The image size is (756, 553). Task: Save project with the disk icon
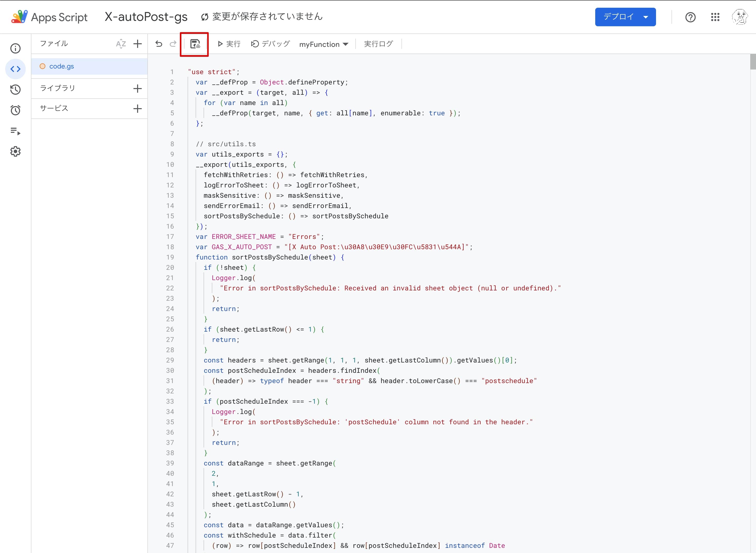click(195, 44)
